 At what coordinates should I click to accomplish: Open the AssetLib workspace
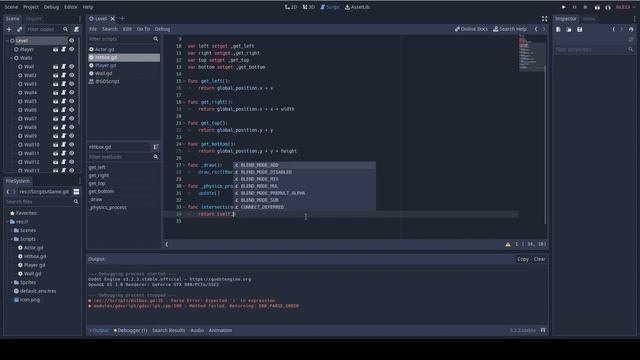pos(357,7)
